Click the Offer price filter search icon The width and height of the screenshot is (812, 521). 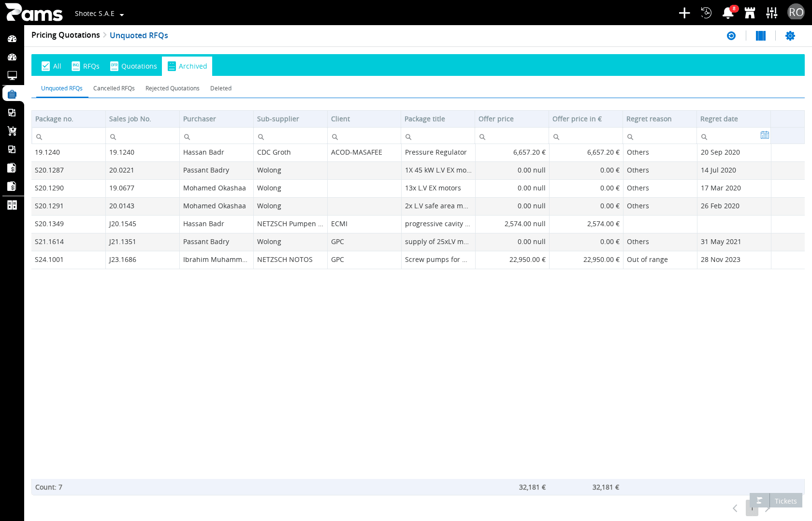[x=482, y=137]
